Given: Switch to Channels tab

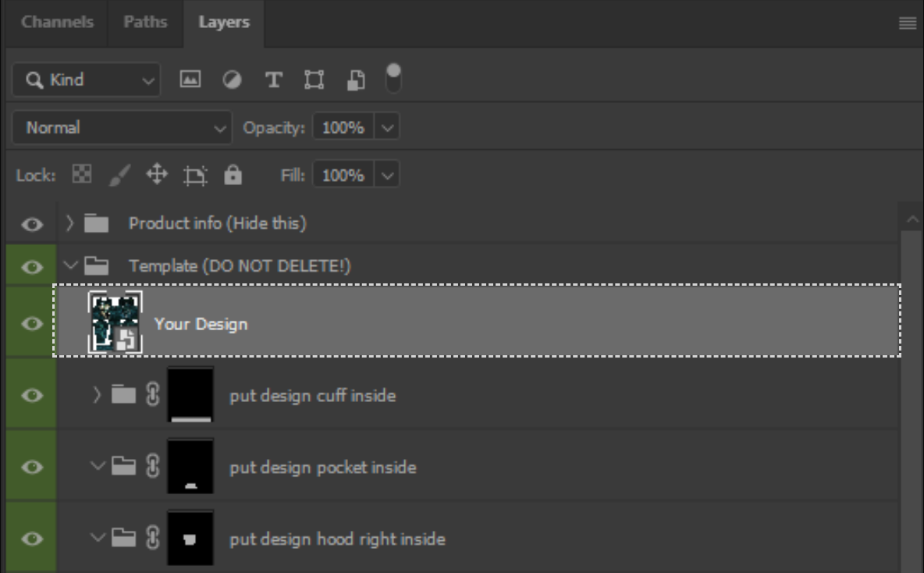Looking at the screenshot, I should point(57,23).
